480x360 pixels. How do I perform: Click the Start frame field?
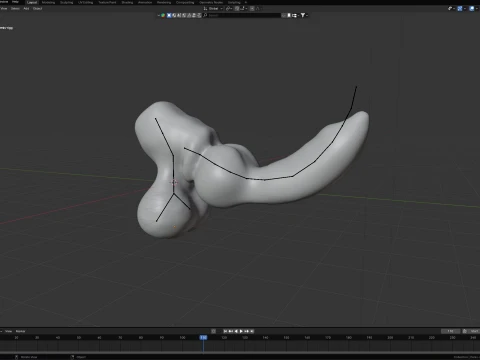pos(474,331)
